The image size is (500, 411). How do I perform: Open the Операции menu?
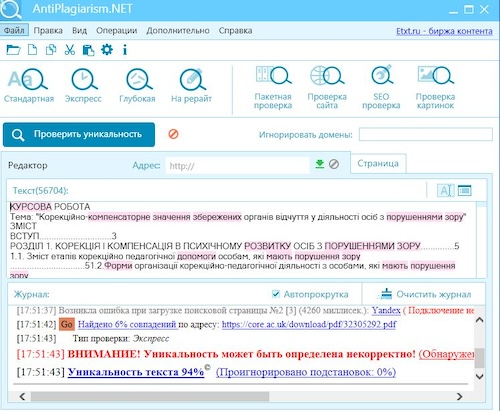pos(117,30)
